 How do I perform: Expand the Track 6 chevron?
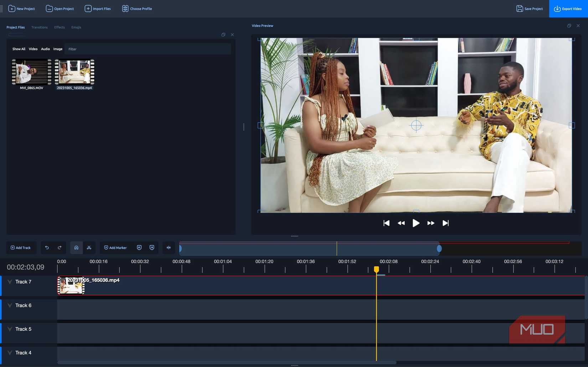tap(10, 305)
